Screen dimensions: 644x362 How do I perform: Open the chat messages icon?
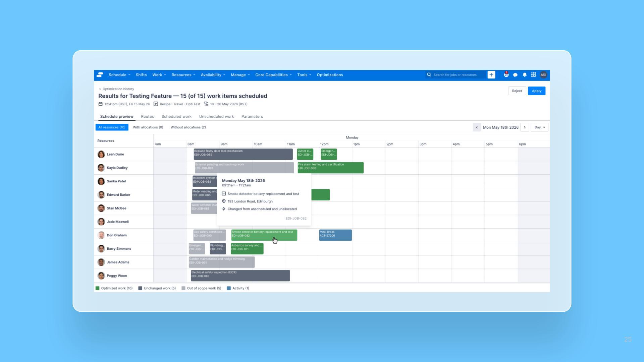pyautogui.click(x=515, y=75)
